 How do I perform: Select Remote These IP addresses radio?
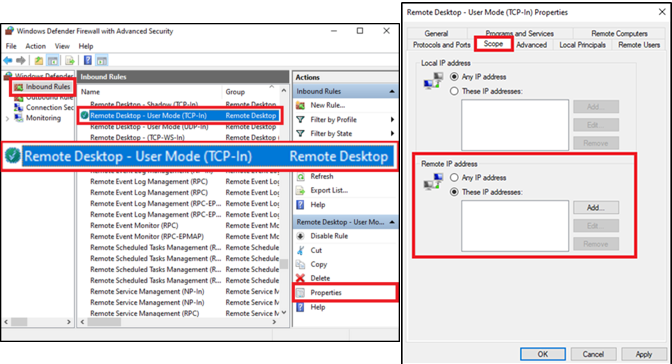[x=454, y=192]
